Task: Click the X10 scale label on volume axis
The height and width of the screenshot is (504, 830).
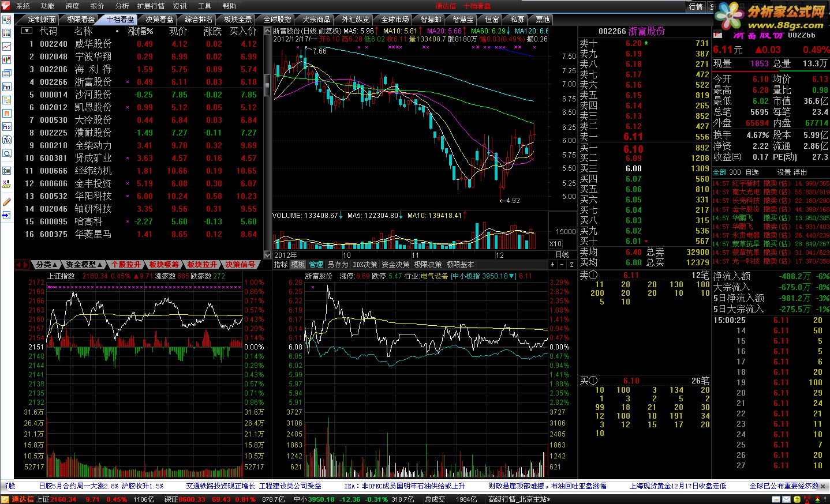Action: (x=555, y=244)
